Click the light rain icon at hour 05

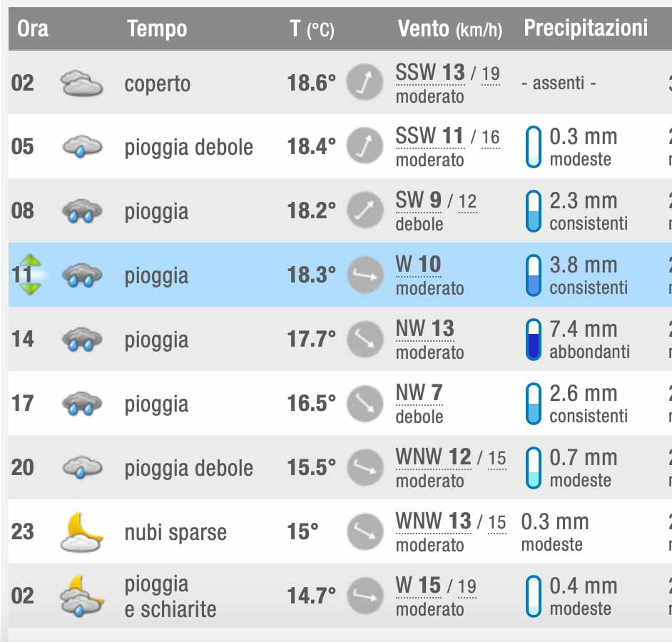[82, 146]
